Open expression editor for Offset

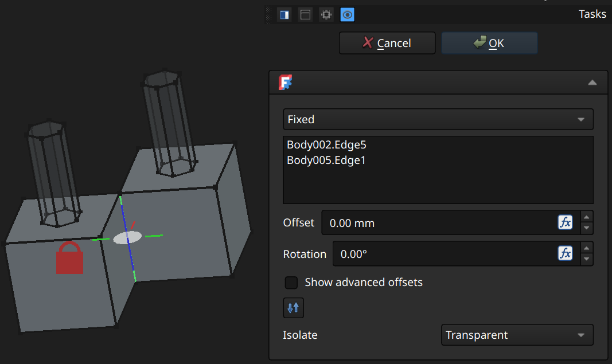(x=565, y=222)
